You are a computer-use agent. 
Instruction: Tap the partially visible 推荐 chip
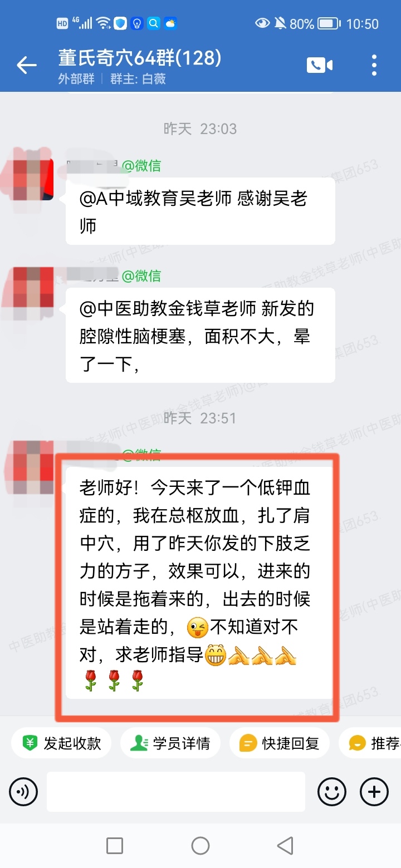click(370, 743)
